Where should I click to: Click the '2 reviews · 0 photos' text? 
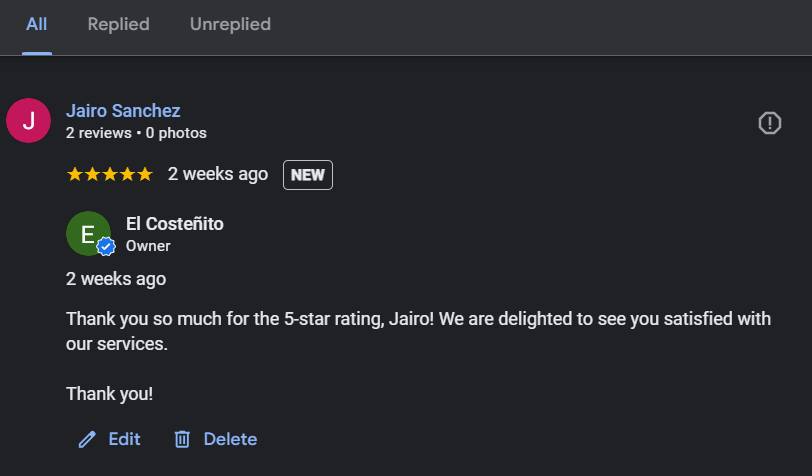pyautogui.click(x=136, y=133)
